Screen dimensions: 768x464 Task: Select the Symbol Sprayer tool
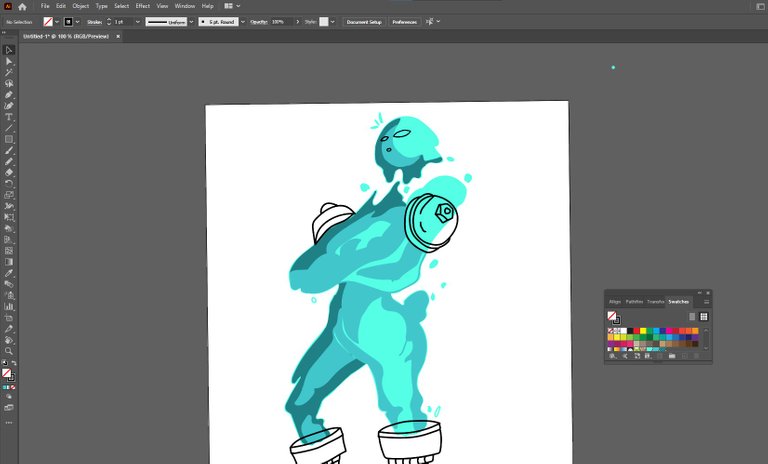click(9, 295)
